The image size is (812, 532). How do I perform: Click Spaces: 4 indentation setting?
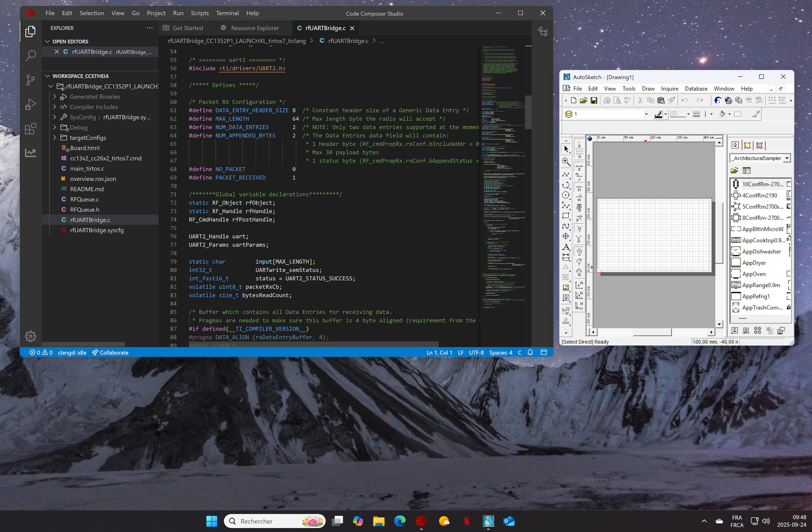click(x=501, y=352)
